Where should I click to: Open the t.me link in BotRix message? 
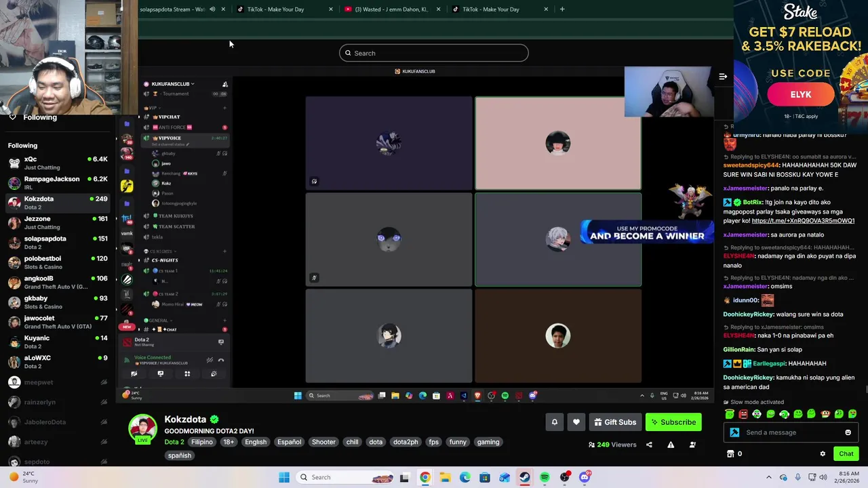[x=803, y=220]
